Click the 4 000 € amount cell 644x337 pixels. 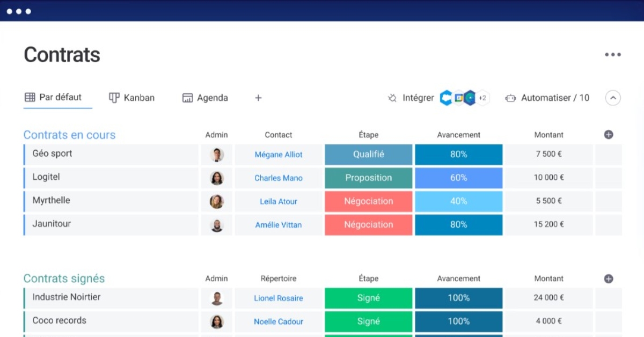coord(549,322)
